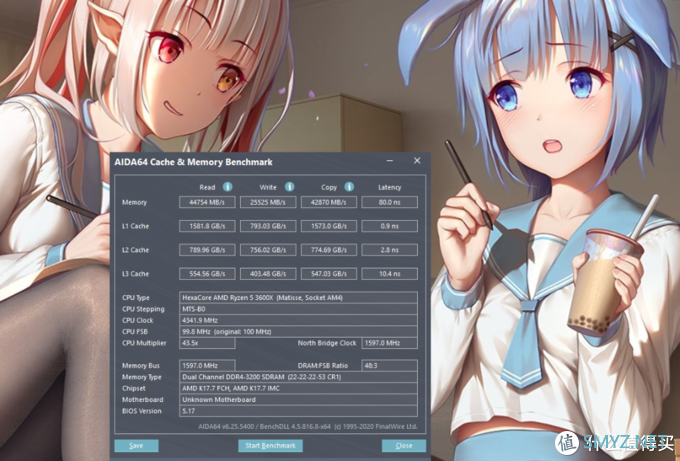The height and width of the screenshot is (461, 680).
Task: Click the CPU Clock field 4341.9 MHz
Action: tap(298, 320)
